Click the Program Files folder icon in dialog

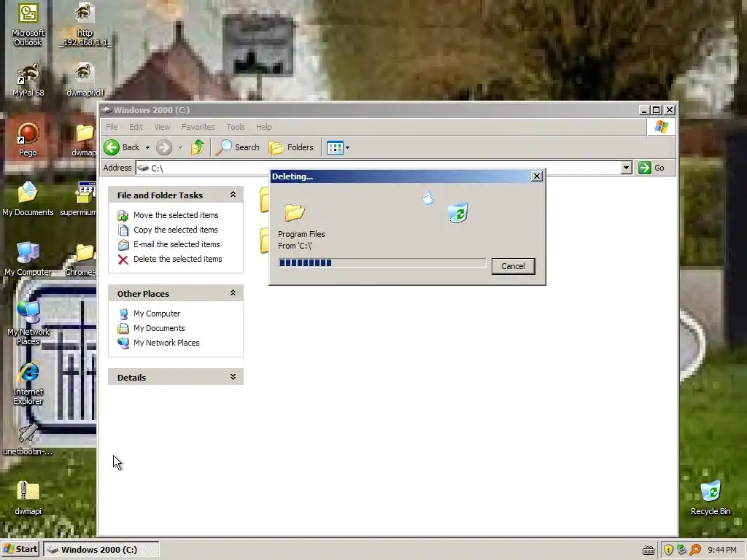click(295, 212)
